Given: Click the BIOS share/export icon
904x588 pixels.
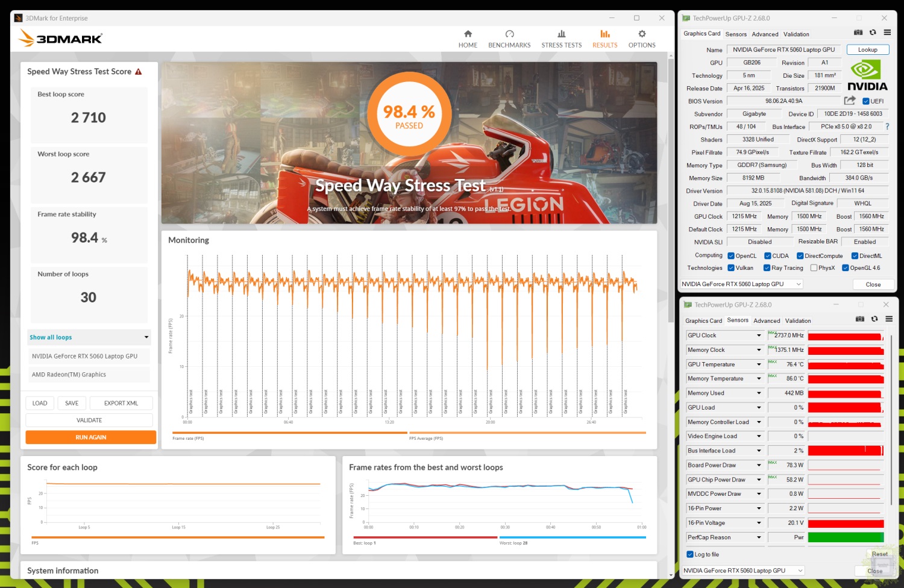Looking at the screenshot, I should pos(850,101).
